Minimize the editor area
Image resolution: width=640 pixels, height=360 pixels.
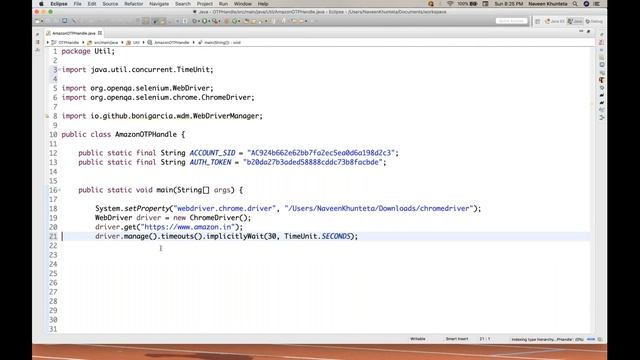(581, 31)
